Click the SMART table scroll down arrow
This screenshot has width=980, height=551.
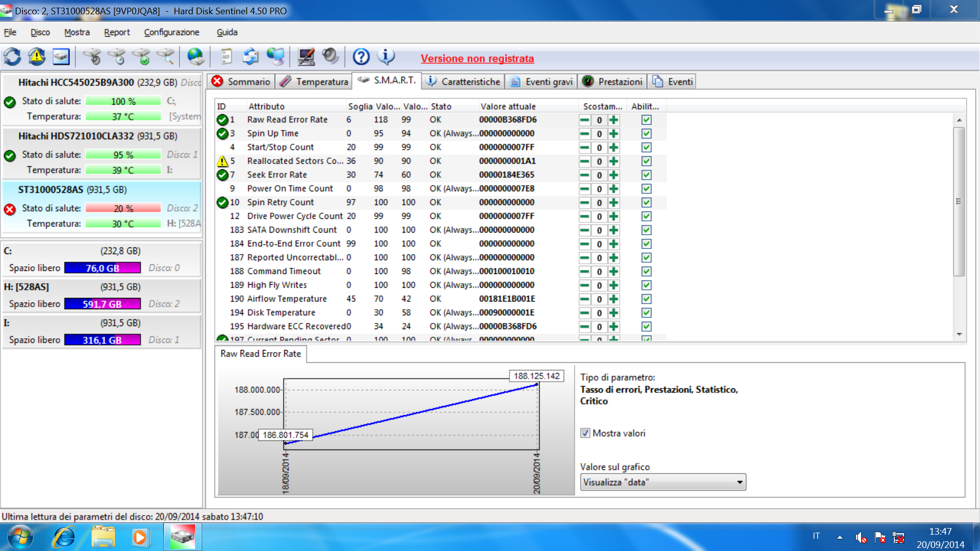pos(960,335)
